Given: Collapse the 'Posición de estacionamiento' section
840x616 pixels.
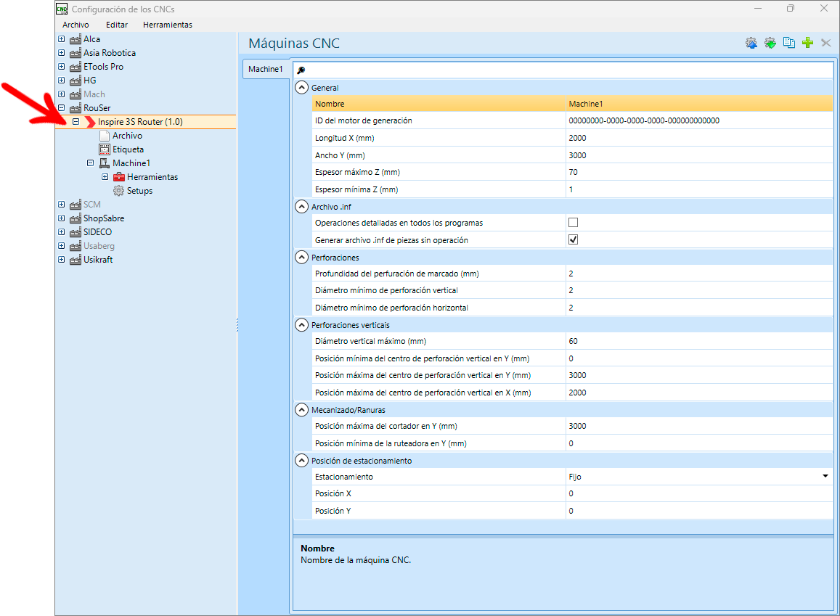Looking at the screenshot, I should coord(302,461).
